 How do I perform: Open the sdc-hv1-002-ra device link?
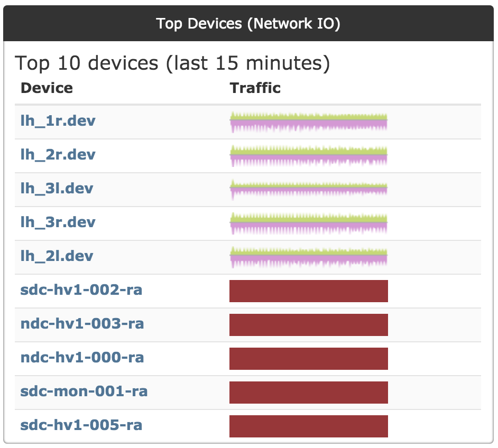(x=81, y=290)
